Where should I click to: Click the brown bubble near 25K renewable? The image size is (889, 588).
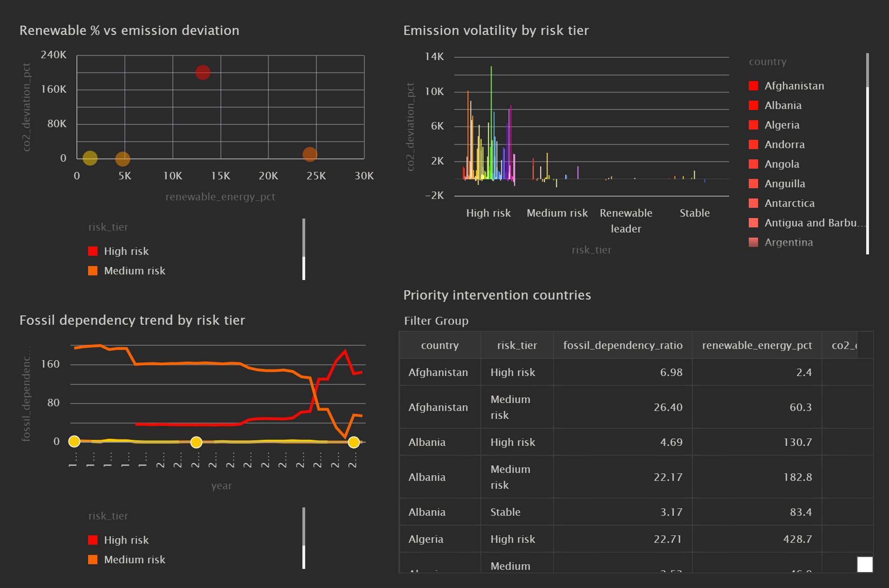point(310,154)
